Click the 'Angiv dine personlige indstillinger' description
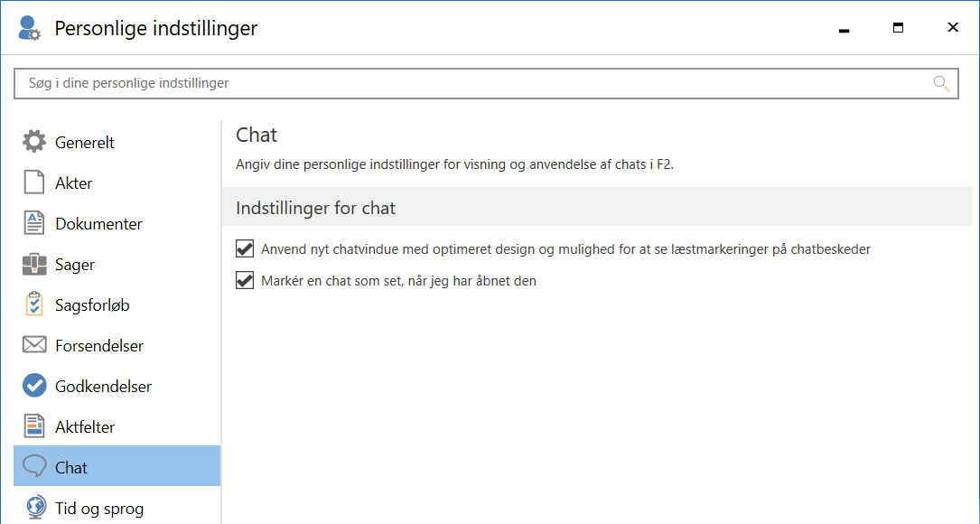 [x=454, y=165]
